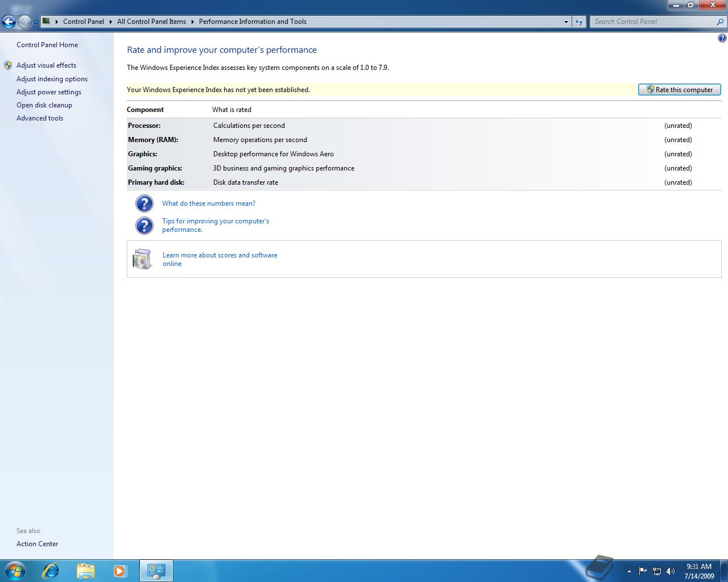
Task: Open Advanced tools link
Action: 40,118
